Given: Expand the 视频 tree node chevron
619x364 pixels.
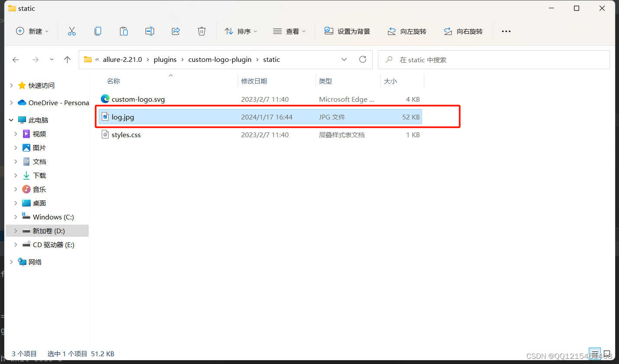Looking at the screenshot, I should [x=16, y=134].
